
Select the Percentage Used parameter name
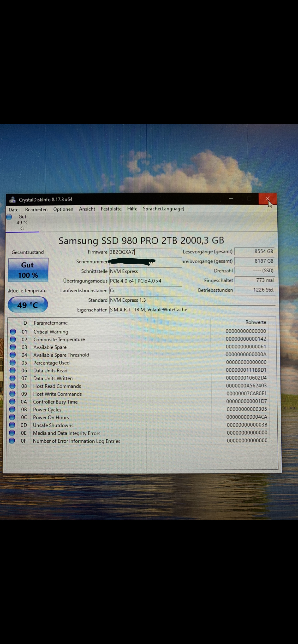(51, 363)
